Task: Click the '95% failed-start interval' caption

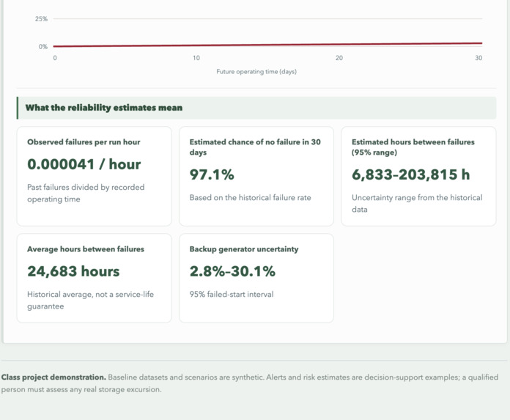Action: click(232, 295)
